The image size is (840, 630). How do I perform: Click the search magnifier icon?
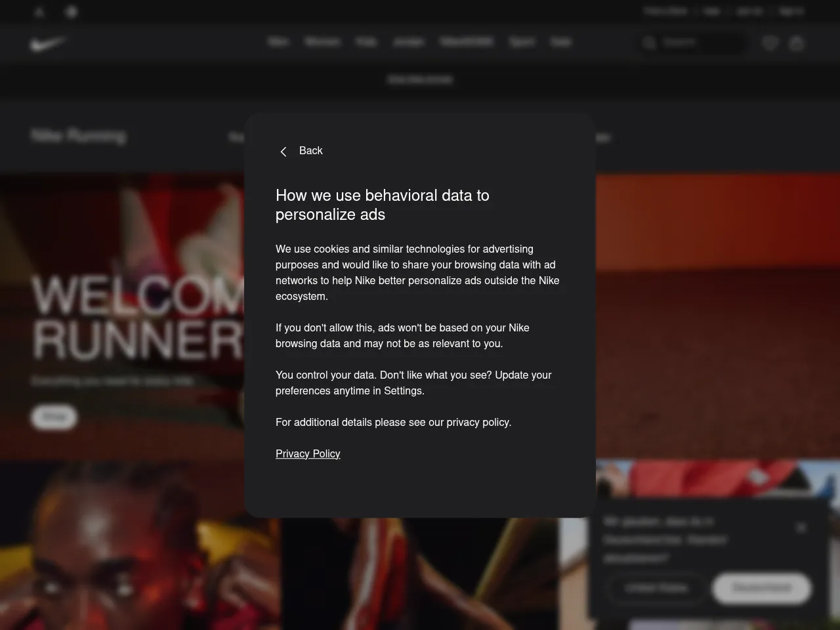point(649,42)
